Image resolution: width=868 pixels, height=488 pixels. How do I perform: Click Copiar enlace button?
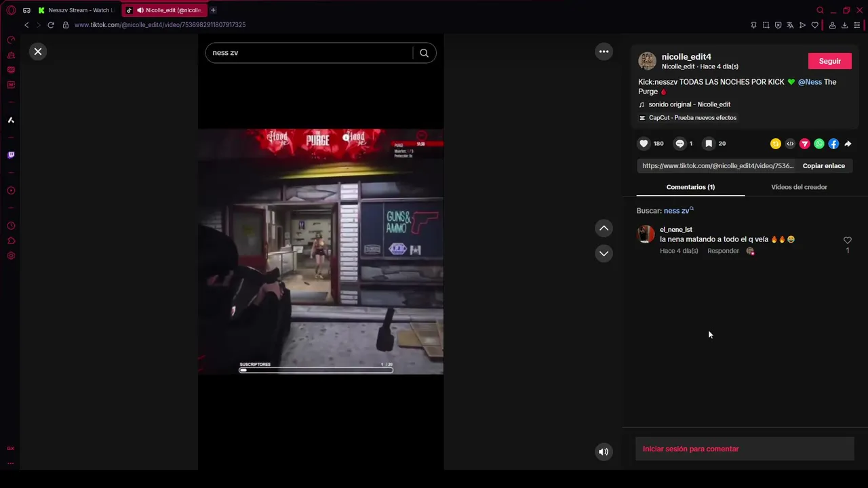(823, 166)
